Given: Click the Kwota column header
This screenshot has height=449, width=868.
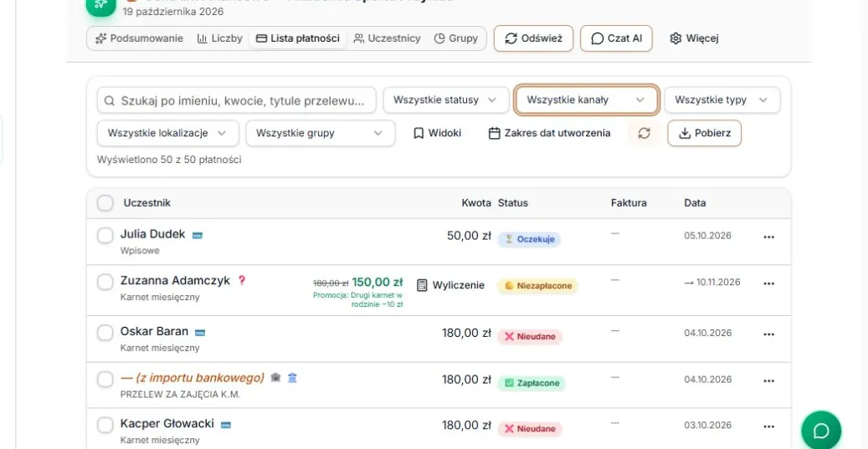Looking at the screenshot, I should coord(476,203).
